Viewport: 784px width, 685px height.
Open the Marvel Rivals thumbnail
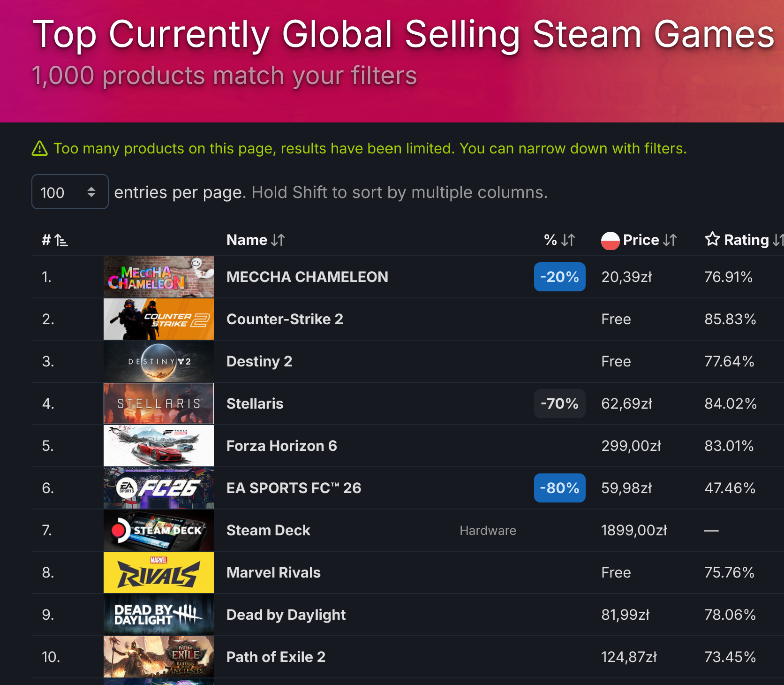coord(158,572)
